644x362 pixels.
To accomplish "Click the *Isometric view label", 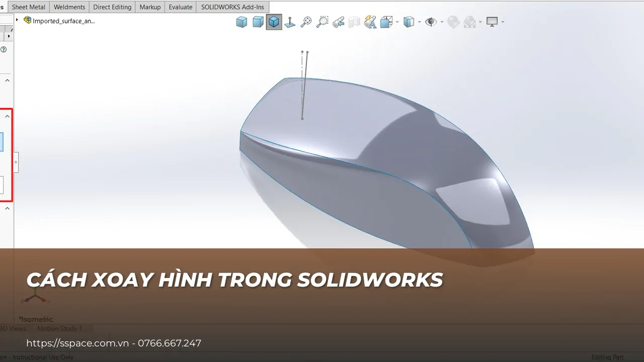I will click(x=36, y=319).
